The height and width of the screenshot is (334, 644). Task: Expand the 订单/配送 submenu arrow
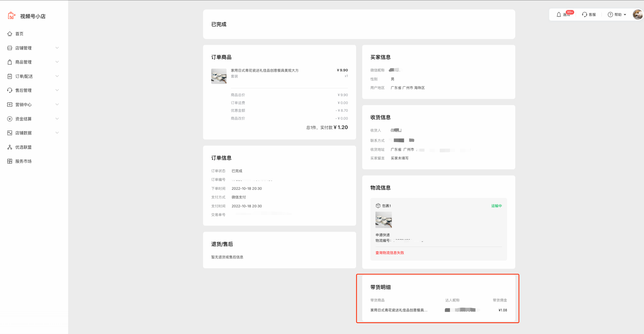click(57, 76)
